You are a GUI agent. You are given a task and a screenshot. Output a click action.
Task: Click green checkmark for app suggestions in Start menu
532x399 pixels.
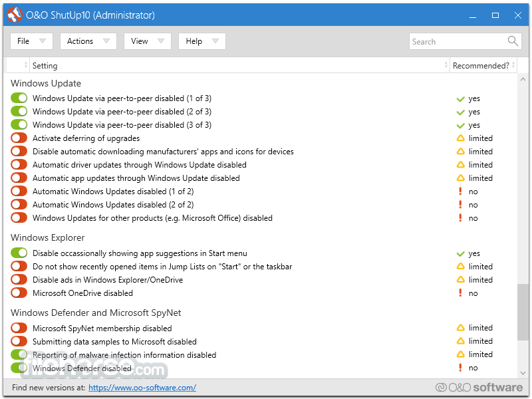point(460,254)
